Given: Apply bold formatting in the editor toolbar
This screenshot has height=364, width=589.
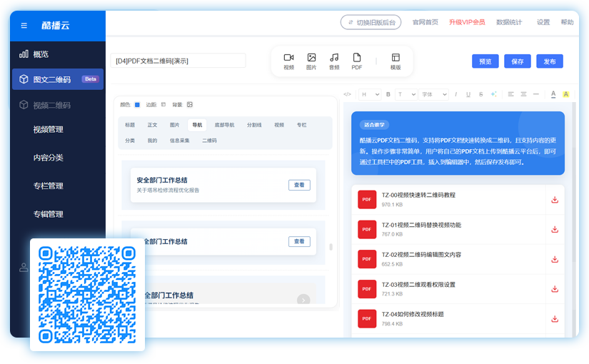Looking at the screenshot, I should (388, 94).
